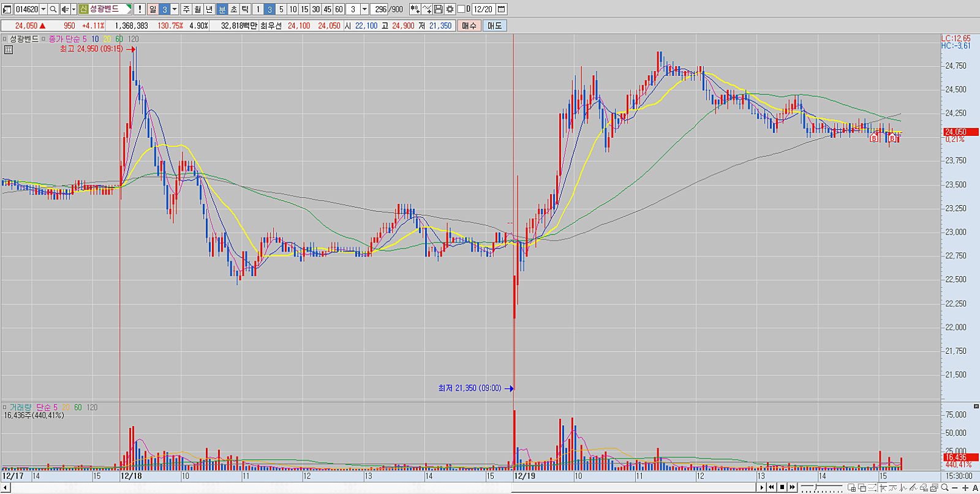Open the dropdown arrow after highlighted 3

coord(175,9)
